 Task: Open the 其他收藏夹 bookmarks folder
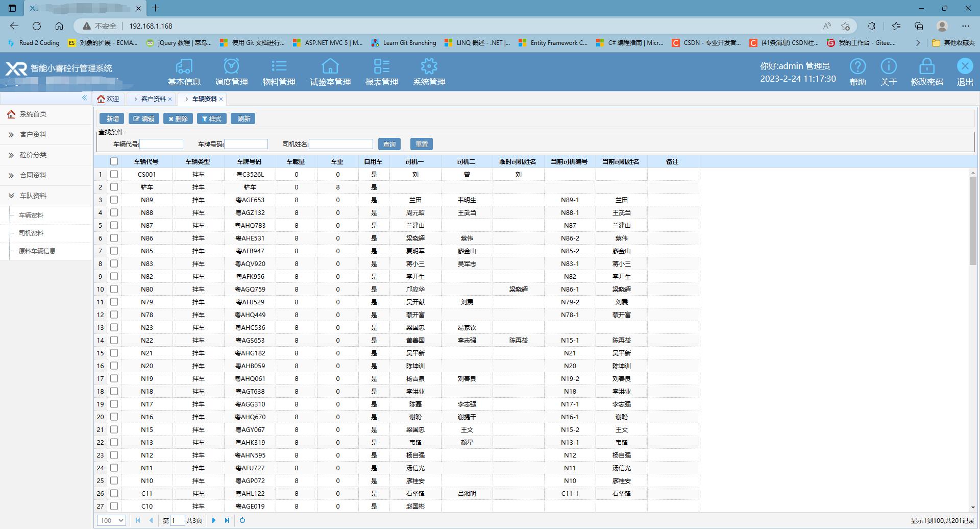953,43
